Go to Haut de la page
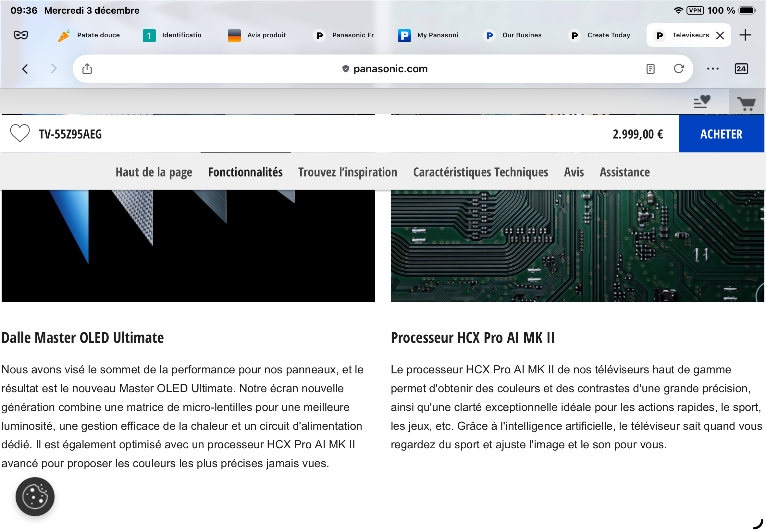766x532 pixels. pyautogui.click(x=154, y=172)
